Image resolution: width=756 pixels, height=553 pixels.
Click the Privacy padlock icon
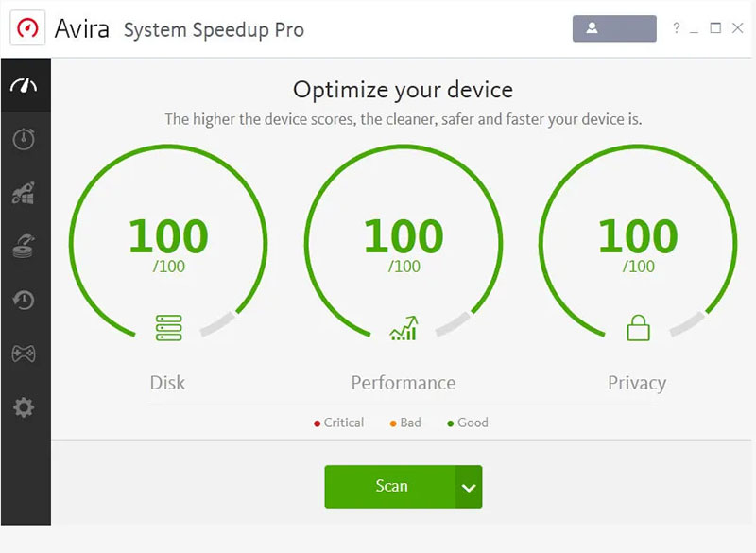coord(639,327)
